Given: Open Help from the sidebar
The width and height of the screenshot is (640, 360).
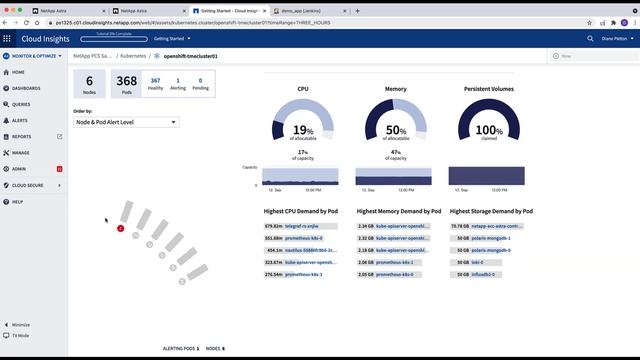Looking at the screenshot, I should (x=17, y=202).
